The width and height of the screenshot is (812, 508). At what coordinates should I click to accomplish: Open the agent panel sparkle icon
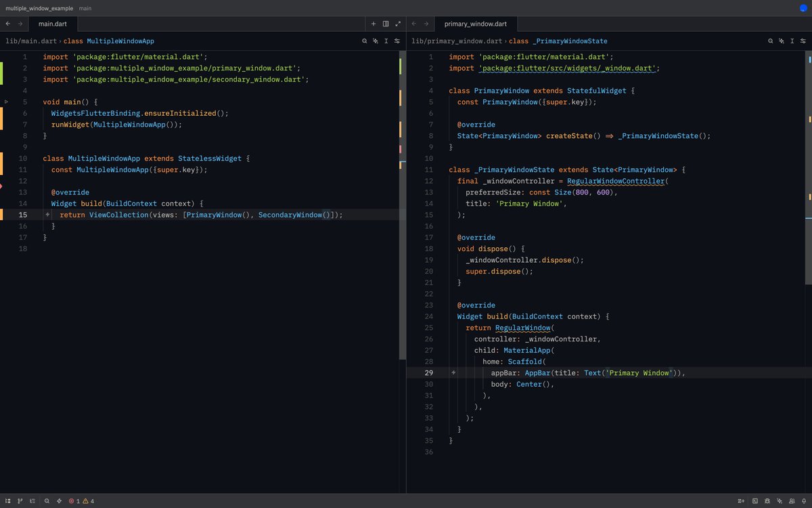click(780, 501)
